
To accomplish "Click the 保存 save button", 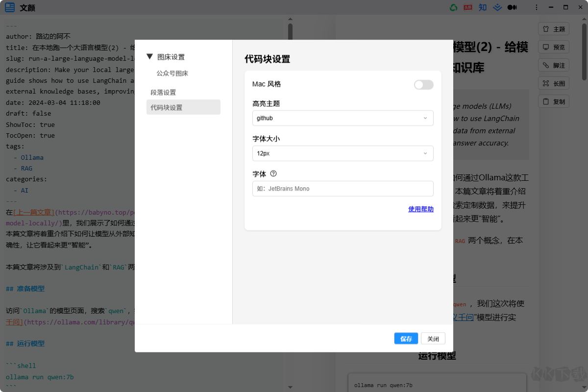I will 406,338.
